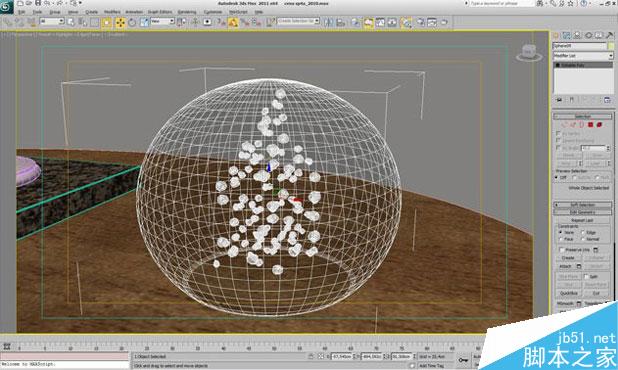618x370 pixels.
Task: Select Polygon sub-object level icon
Action: coord(590,125)
